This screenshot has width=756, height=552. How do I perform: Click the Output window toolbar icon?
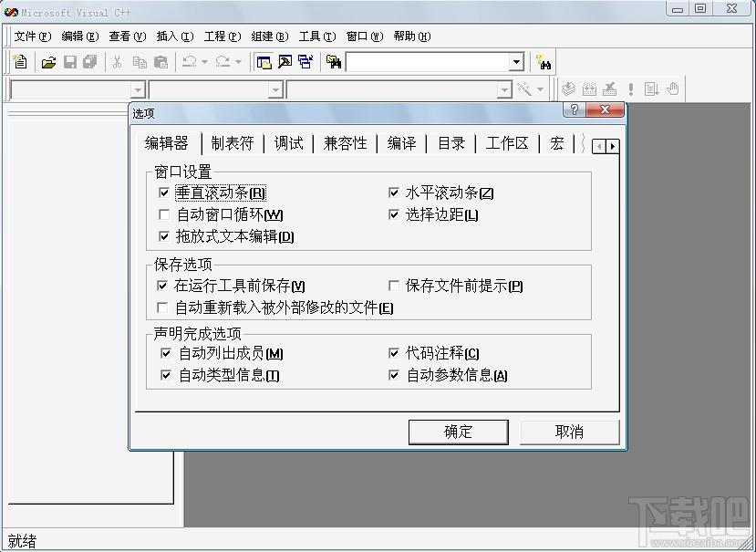click(x=285, y=62)
